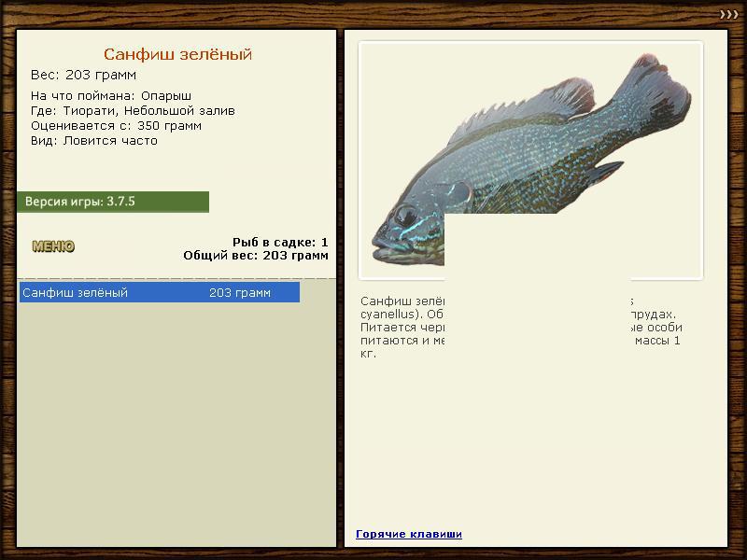Click the fish's eye in the picture

(x=405, y=215)
